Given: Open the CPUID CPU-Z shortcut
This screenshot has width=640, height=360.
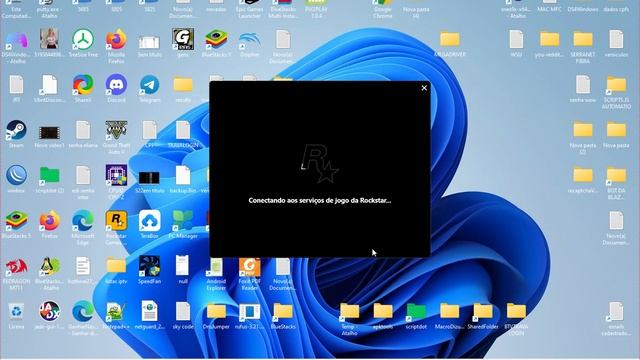Looking at the screenshot, I should pyautogui.click(x=116, y=176).
